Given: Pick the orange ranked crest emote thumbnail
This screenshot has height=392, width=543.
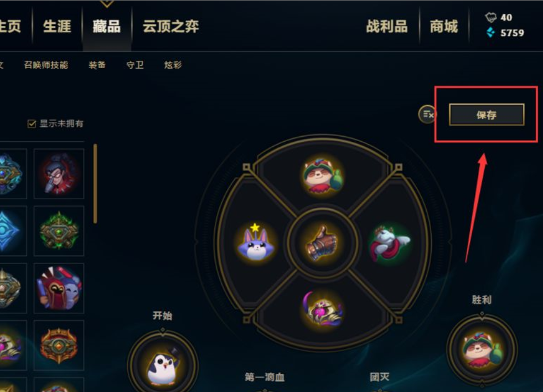Looking at the screenshot, I should (x=59, y=345).
